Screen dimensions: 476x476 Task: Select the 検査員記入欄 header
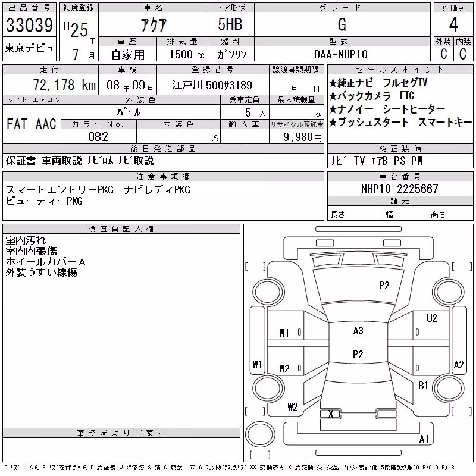pyautogui.click(x=121, y=228)
